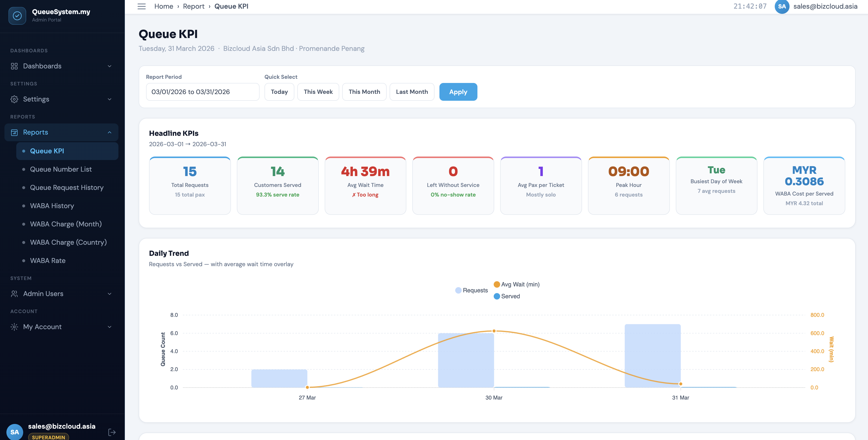
Task: Toggle the Avg Wait (min) overlay
Action: pos(516,284)
